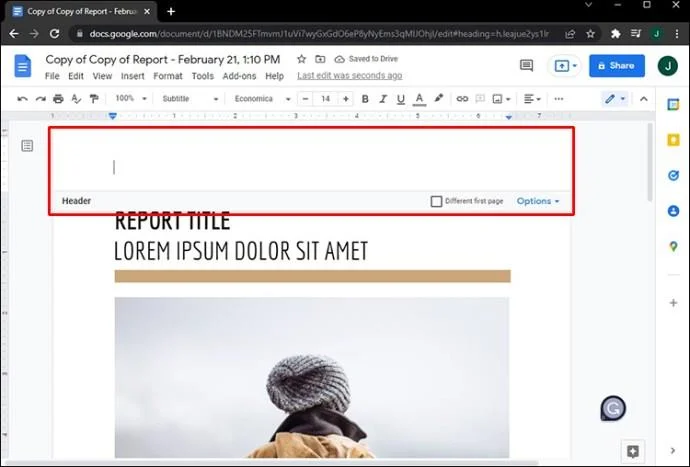Open the Tools menu
690x467 pixels.
click(202, 76)
